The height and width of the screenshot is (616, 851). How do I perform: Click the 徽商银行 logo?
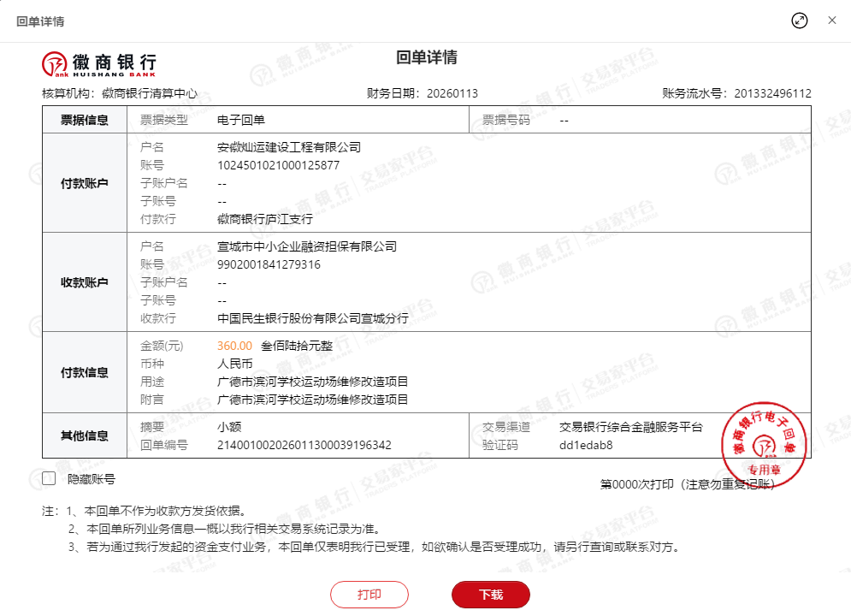pos(99,62)
